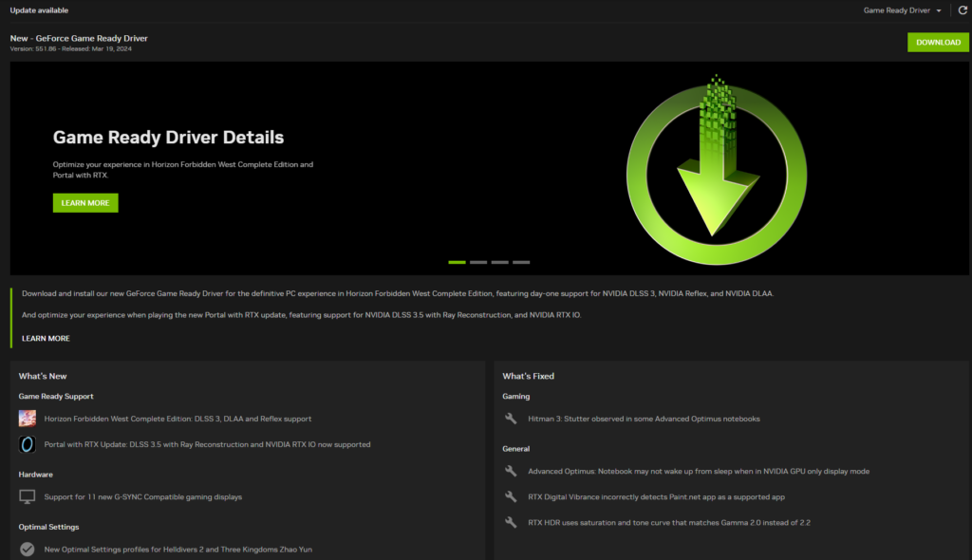Viewport: 972px width, 560px height.
Task: Select the first carousel indicator
Action: click(x=457, y=262)
